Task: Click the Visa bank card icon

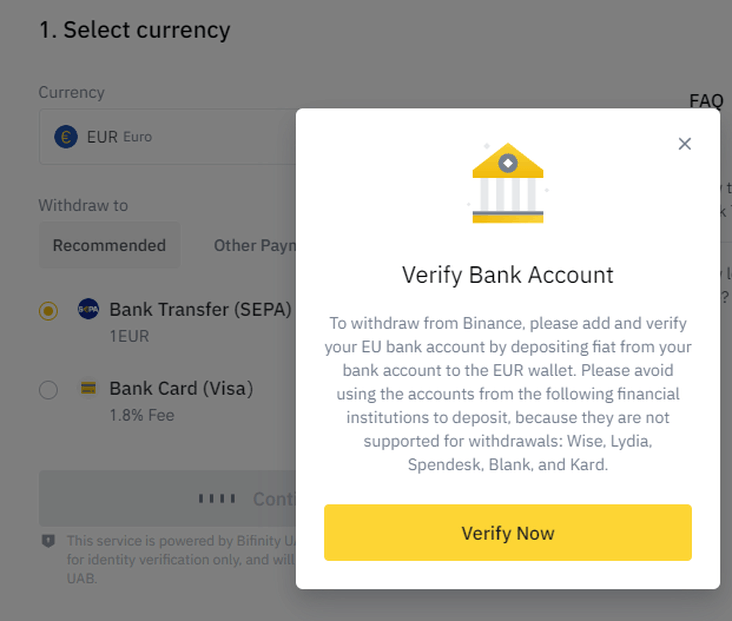Action: (x=88, y=388)
